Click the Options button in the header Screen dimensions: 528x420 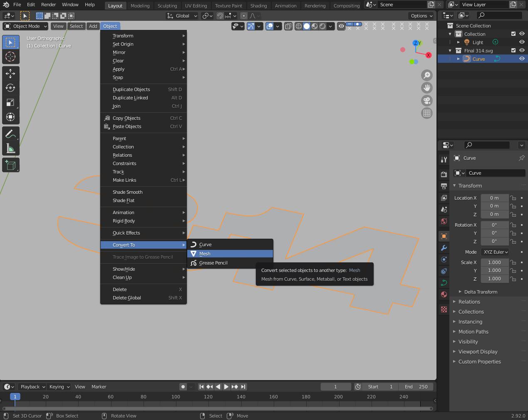[x=421, y=15]
